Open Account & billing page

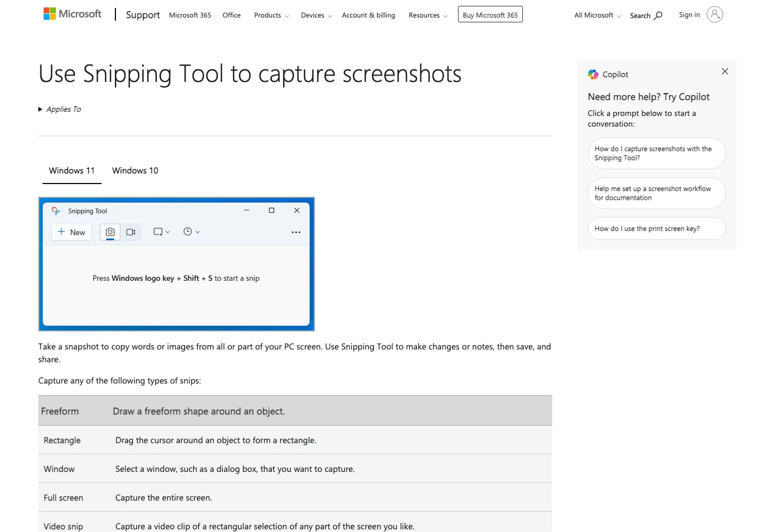(x=369, y=15)
